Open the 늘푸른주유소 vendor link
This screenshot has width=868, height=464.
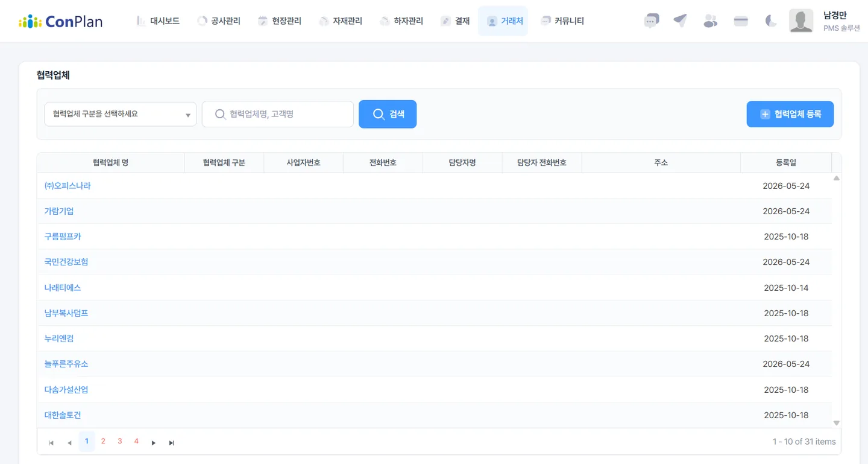point(66,364)
